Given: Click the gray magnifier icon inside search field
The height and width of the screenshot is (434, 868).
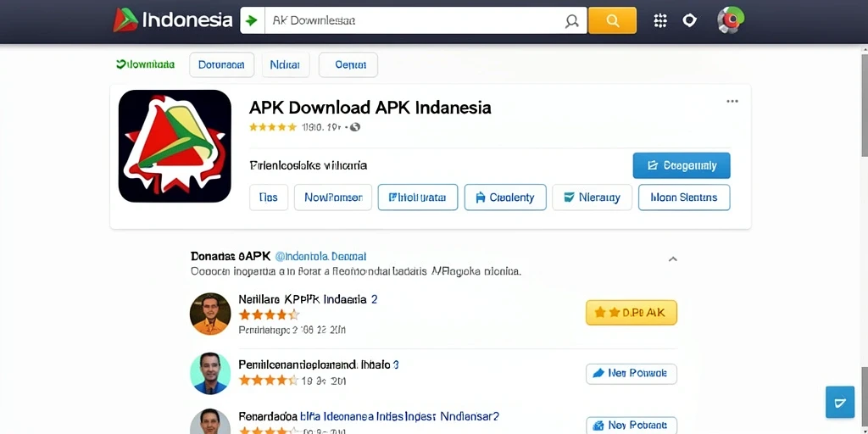Looking at the screenshot, I should (x=572, y=21).
